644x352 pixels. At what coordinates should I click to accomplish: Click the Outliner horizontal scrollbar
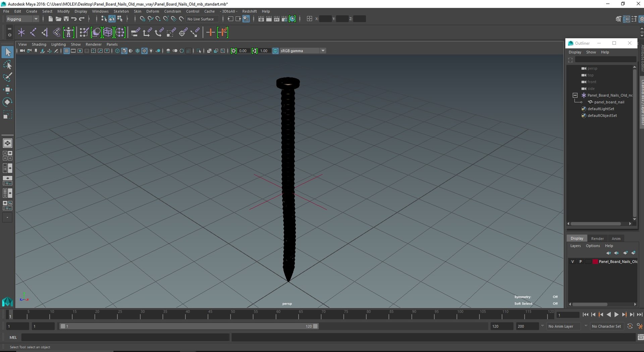click(596, 224)
